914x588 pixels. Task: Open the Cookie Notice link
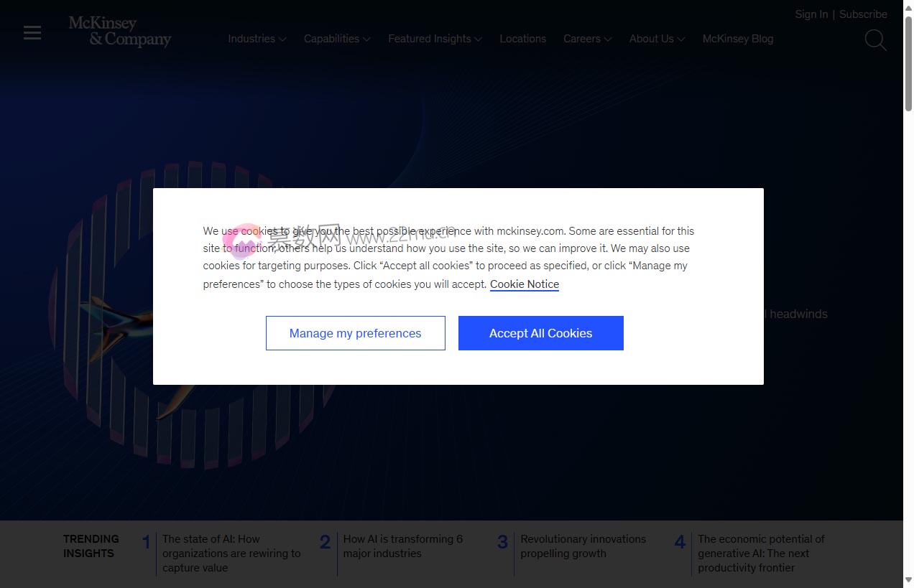pyautogui.click(x=524, y=284)
